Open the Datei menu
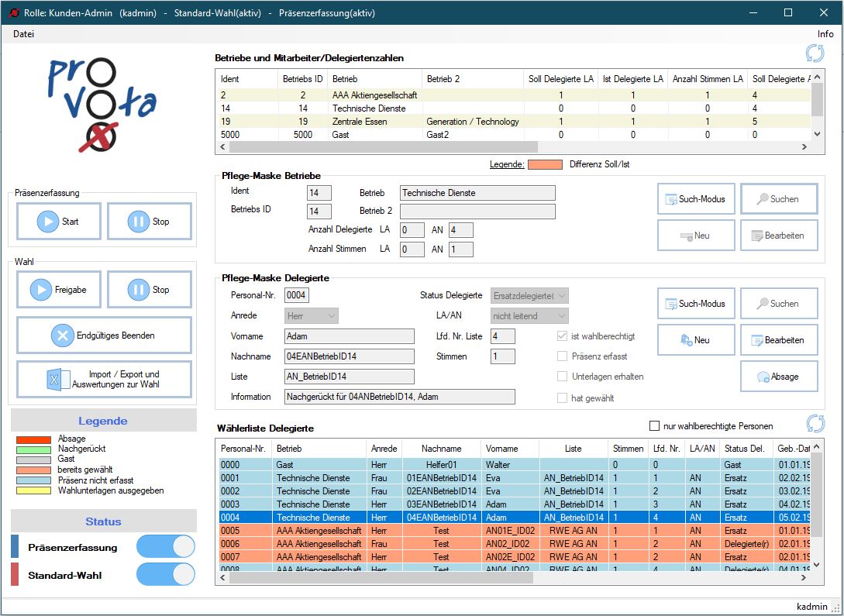 [x=24, y=34]
